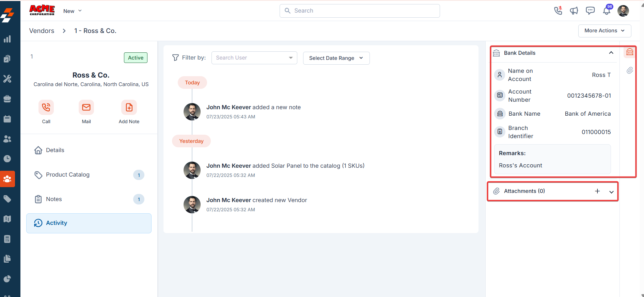Open the documents copy sidebar icon
644x297 pixels.
pos(7,259)
